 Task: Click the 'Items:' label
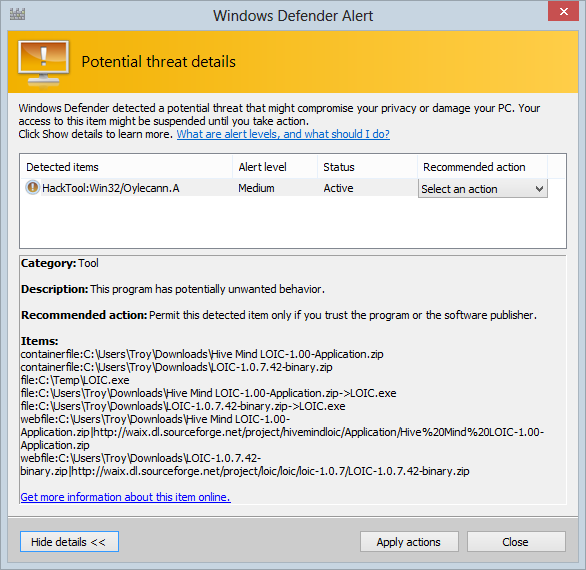click(x=40, y=341)
